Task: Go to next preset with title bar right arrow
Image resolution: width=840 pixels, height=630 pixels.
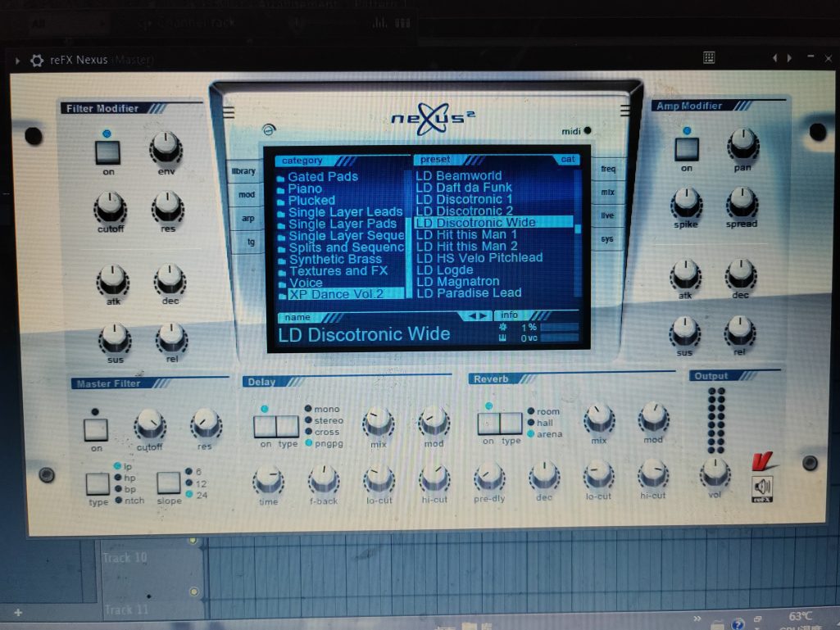Action: [789, 58]
